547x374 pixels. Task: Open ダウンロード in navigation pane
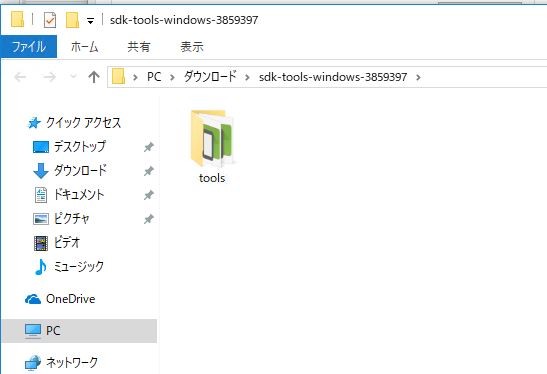(x=80, y=170)
